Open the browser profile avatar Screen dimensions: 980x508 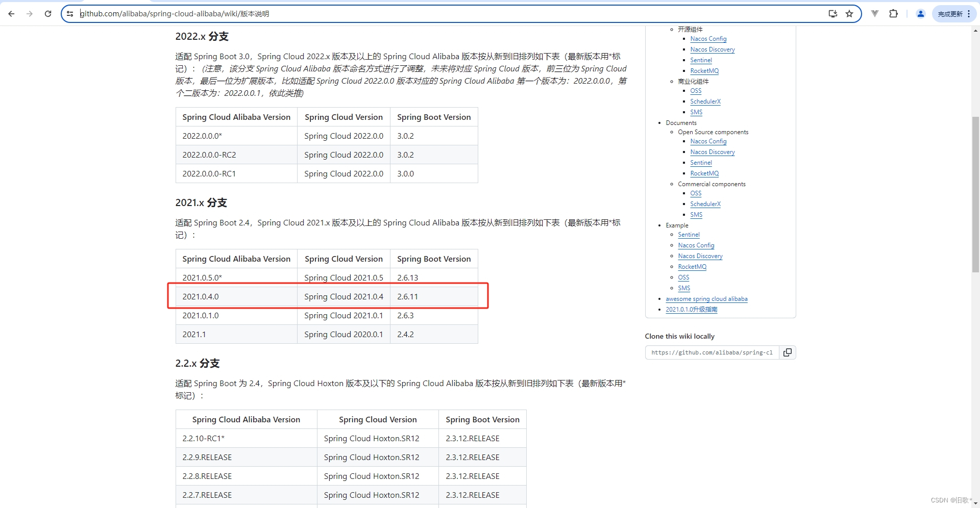[x=921, y=14]
